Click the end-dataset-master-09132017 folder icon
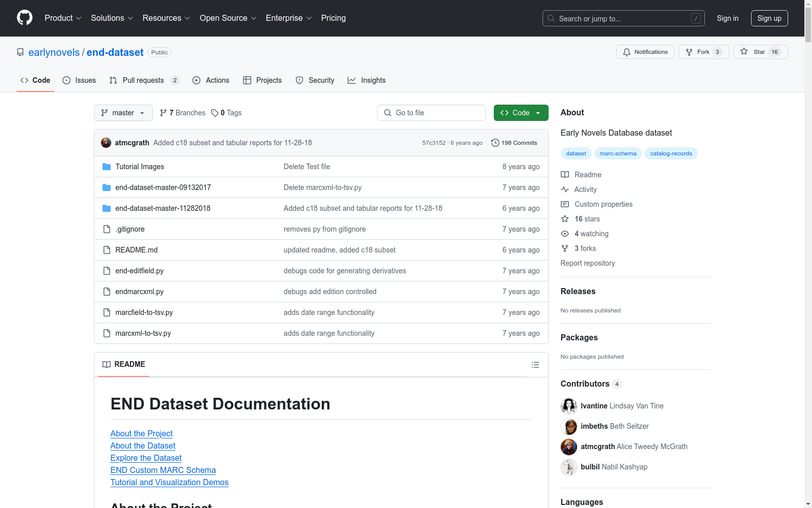 click(x=107, y=187)
